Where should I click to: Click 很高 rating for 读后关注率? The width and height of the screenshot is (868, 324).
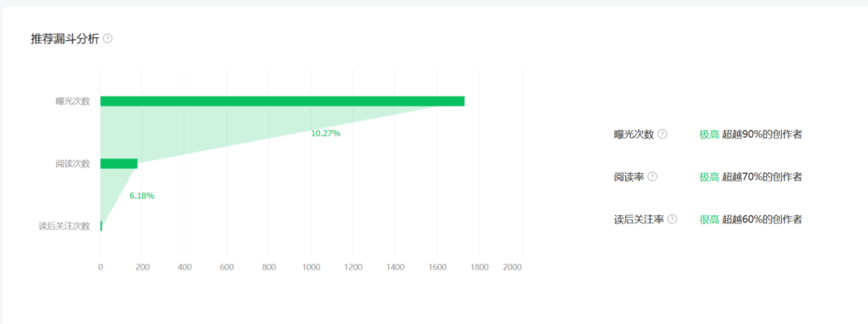point(709,219)
